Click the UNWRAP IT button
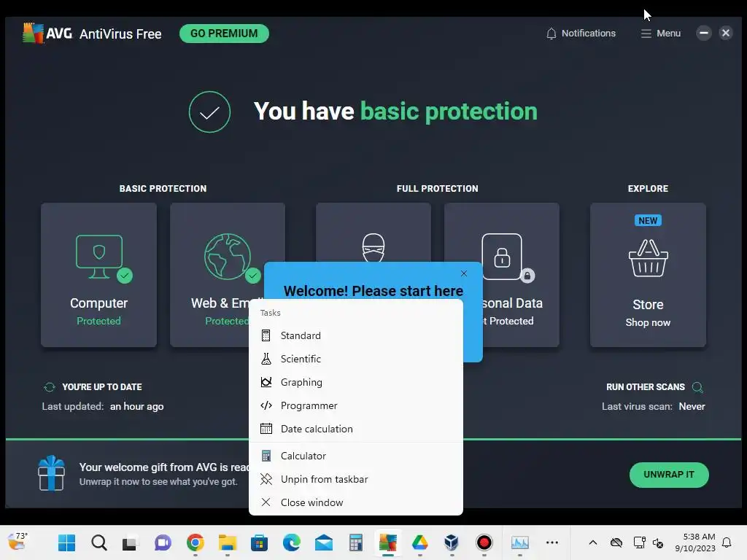Viewport: 747px width, 560px height. click(x=669, y=475)
